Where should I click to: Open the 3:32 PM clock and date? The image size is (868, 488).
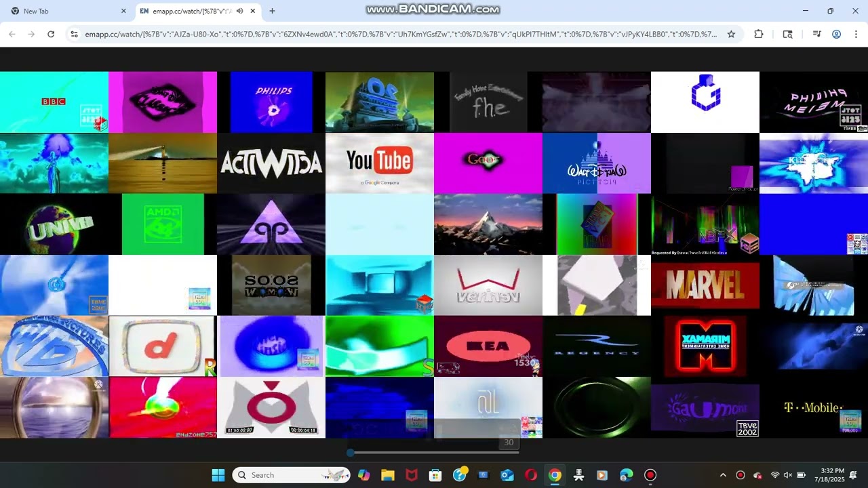pyautogui.click(x=829, y=475)
